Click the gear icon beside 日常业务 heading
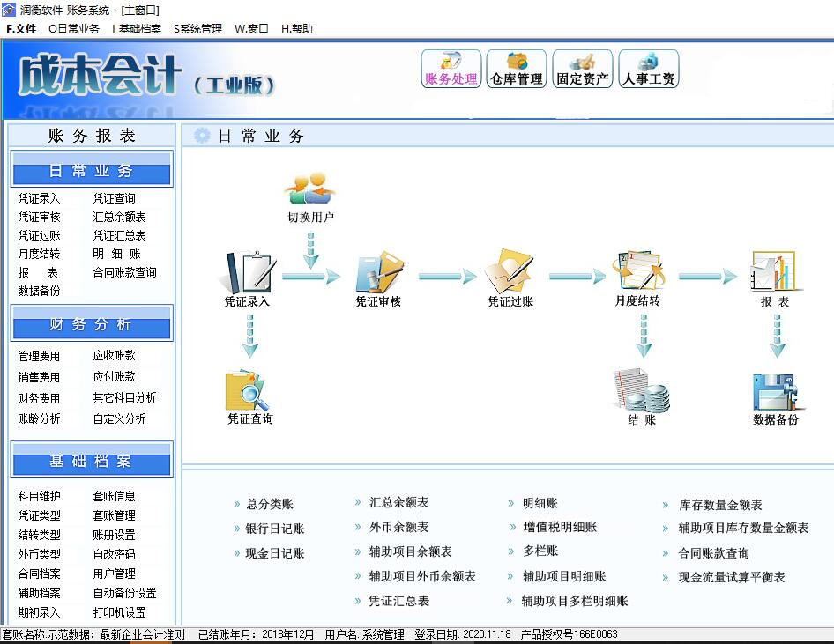The height and width of the screenshot is (644, 834). (202, 136)
